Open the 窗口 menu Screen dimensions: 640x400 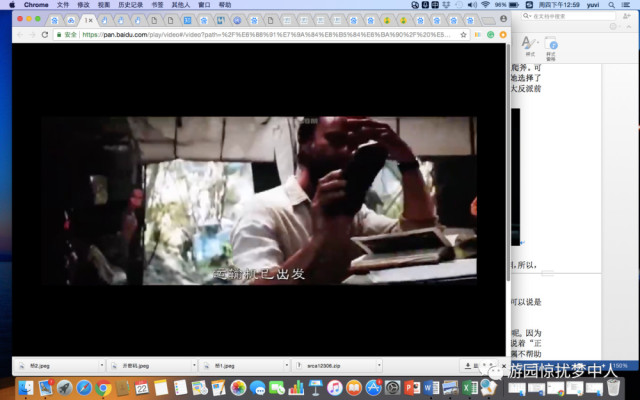click(204, 5)
